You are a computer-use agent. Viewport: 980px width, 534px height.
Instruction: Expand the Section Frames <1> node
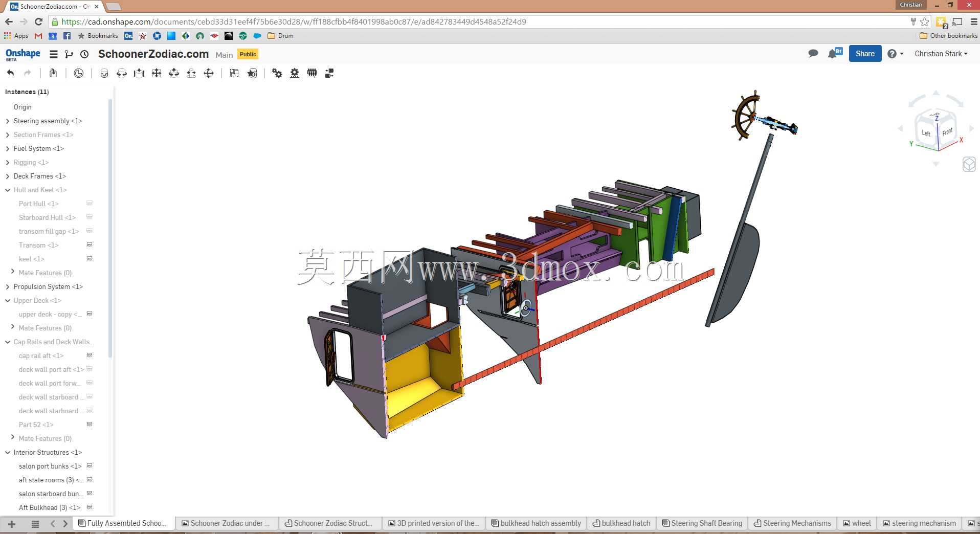pos(8,135)
